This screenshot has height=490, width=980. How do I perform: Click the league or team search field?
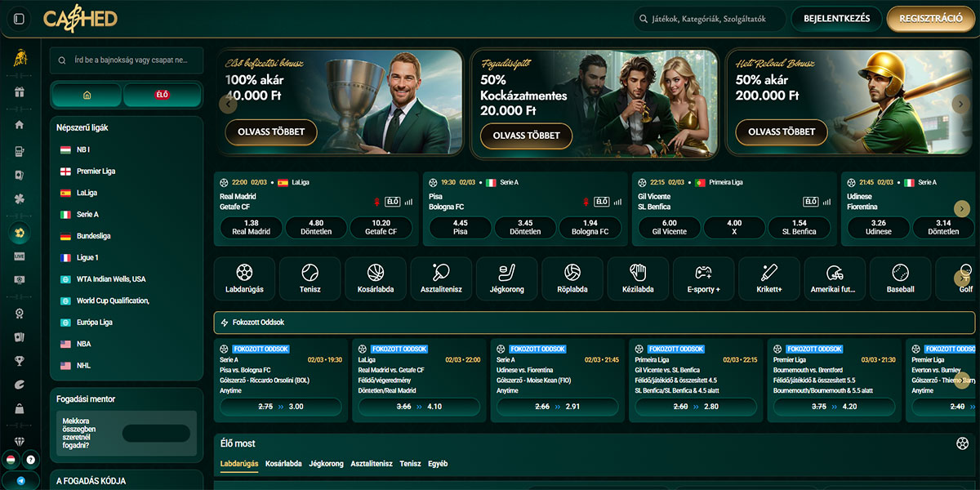click(127, 60)
